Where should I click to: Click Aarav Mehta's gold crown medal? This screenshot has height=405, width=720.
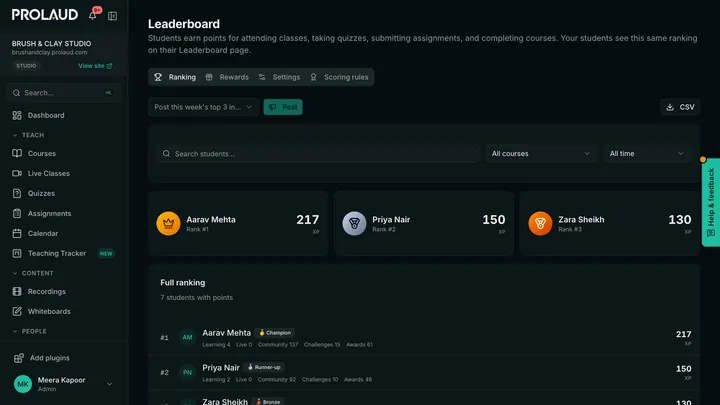pyautogui.click(x=169, y=223)
